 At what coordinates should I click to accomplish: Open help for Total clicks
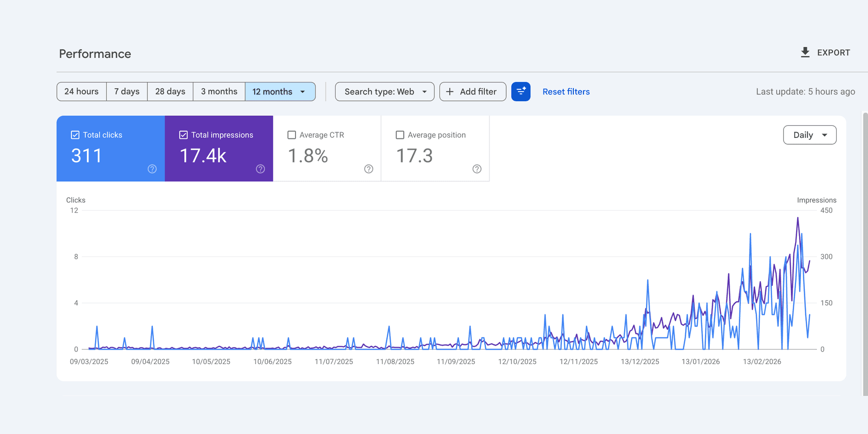[x=152, y=169]
